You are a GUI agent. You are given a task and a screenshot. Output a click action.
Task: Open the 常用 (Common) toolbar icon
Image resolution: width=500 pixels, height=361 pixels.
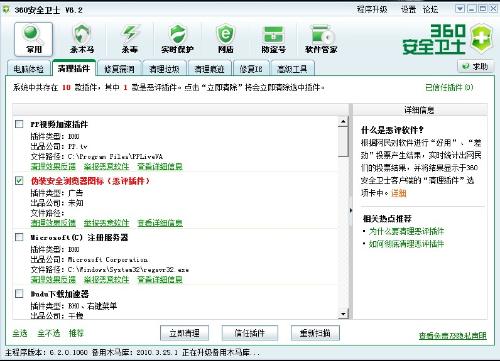(x=33, y=39)
